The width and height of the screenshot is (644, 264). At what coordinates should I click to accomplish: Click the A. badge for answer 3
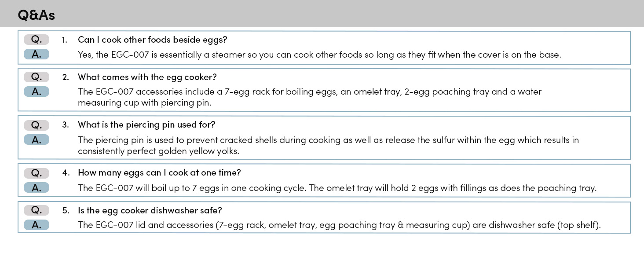[37, 139]
